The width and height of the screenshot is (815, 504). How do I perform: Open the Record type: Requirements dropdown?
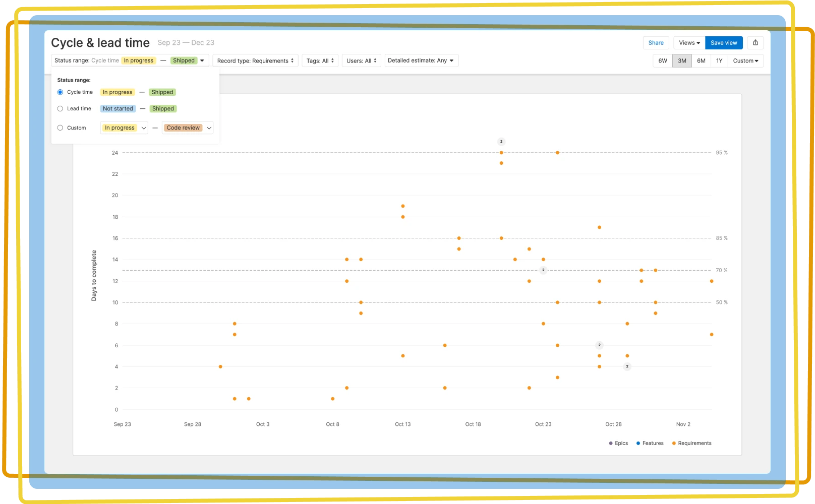coord(255,60)
